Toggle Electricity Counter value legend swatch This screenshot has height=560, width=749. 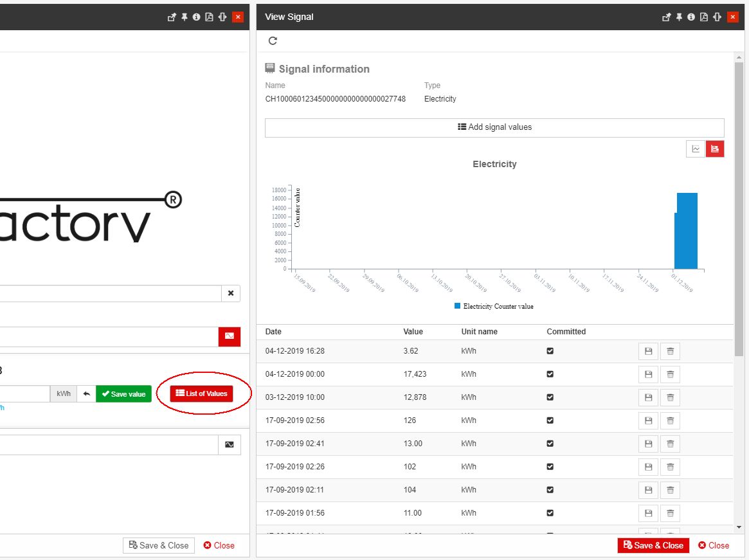[x=458, y=306]
